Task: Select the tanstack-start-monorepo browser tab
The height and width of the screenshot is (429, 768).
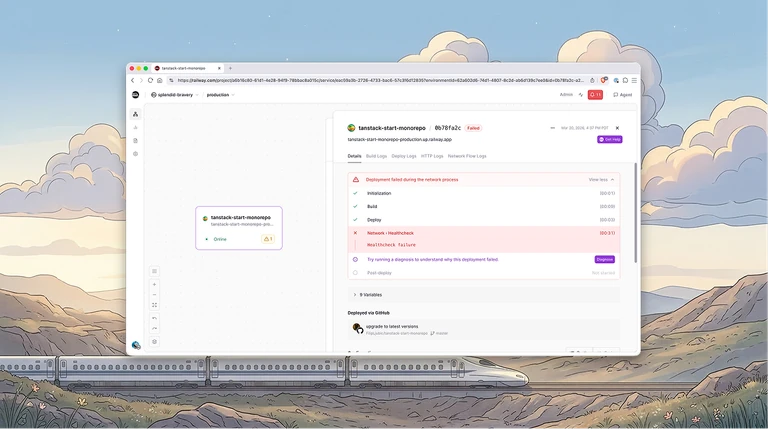Action: click(188, 69)
